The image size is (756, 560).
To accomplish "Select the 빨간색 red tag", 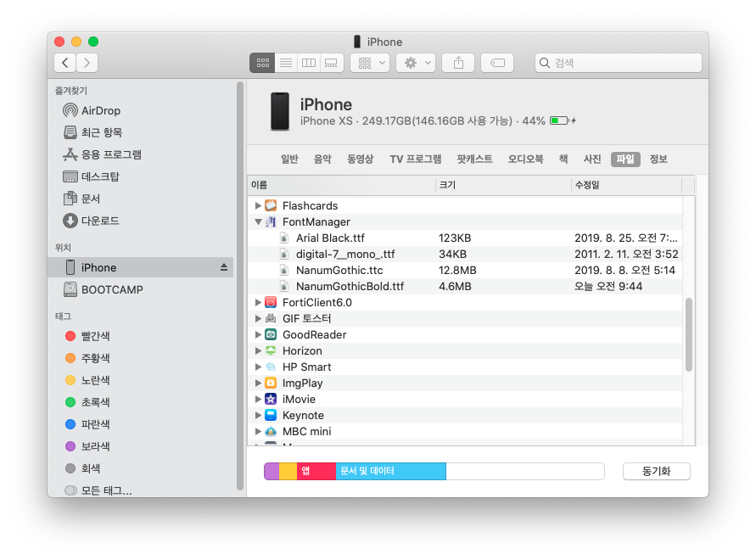I will [140, 336].
